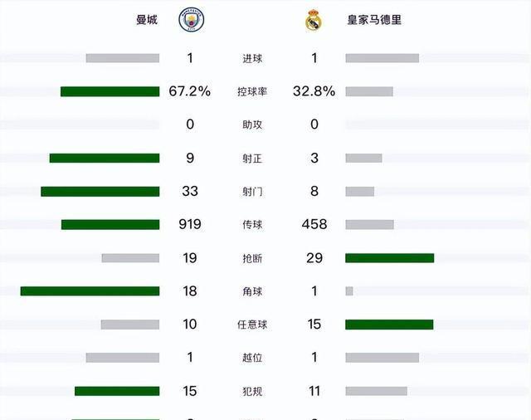Click Manchester City's green 射正 bar
The height and width of the screenshot is (420, 531).
(105, 158)
